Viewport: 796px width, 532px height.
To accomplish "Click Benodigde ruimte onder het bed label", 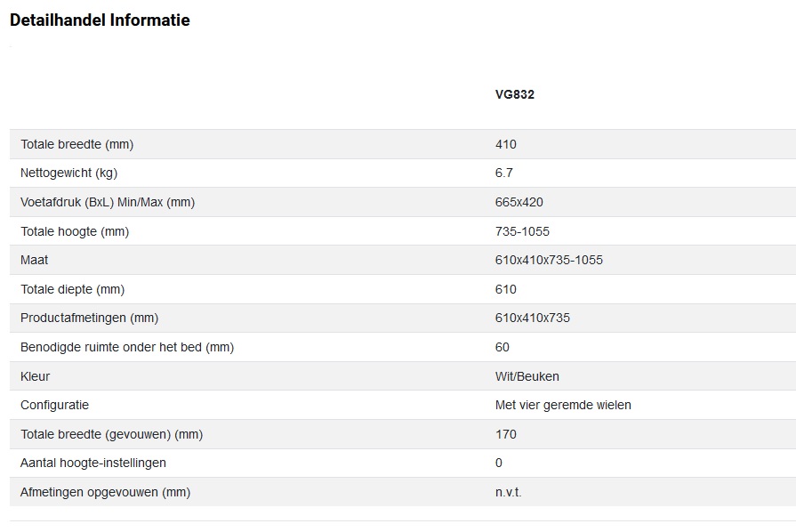I will (126, 347).
